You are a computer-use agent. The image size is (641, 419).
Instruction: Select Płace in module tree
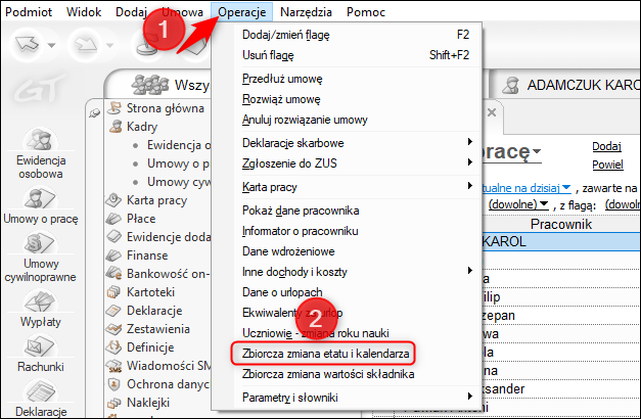(x=131, y=218)
